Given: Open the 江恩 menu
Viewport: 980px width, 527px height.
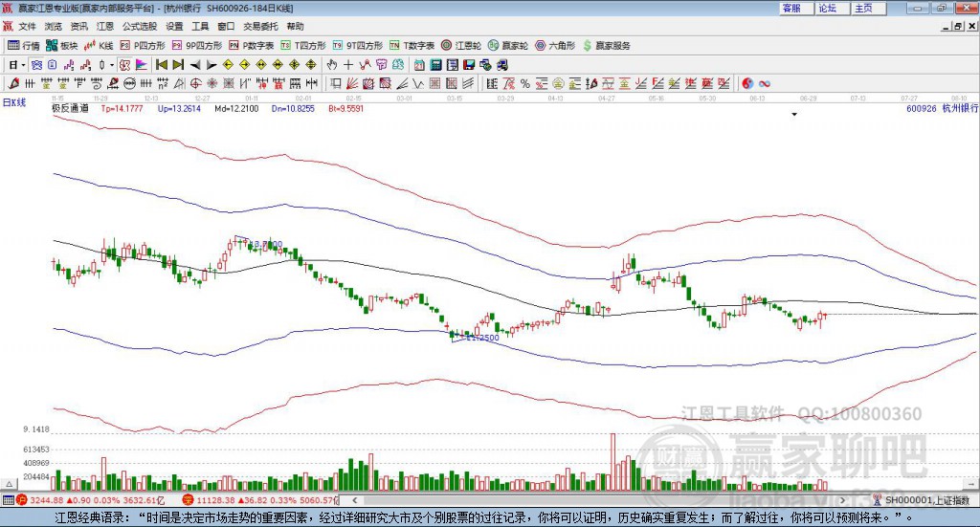Looking at the screenshot, I should 105,26.
